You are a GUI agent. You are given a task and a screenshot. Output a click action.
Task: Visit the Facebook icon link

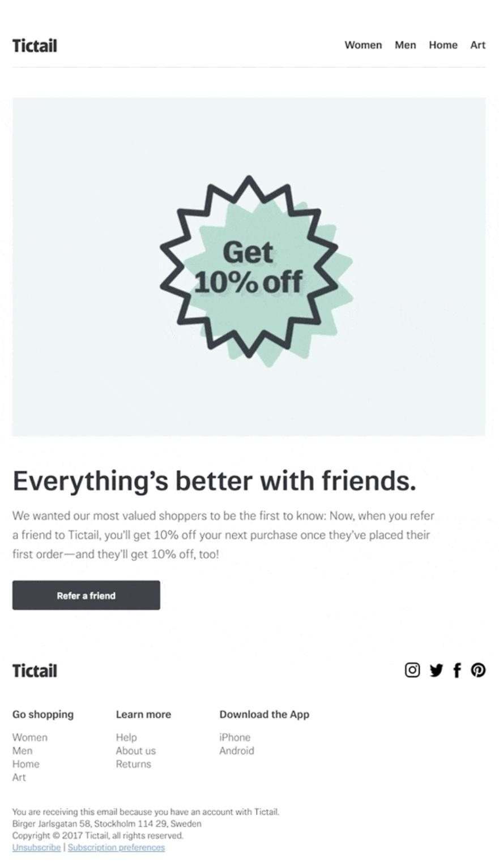pyautogui.click(x=457, y=670)
